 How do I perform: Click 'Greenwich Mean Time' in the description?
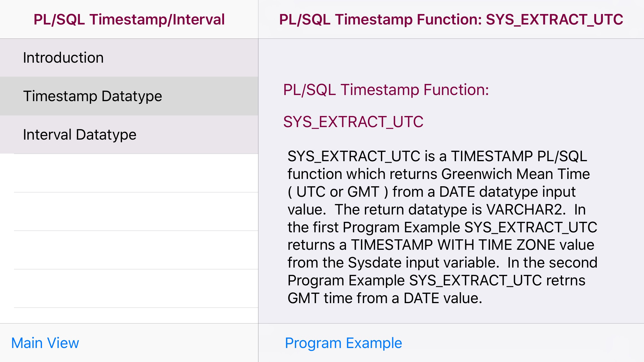click(515, 174)
